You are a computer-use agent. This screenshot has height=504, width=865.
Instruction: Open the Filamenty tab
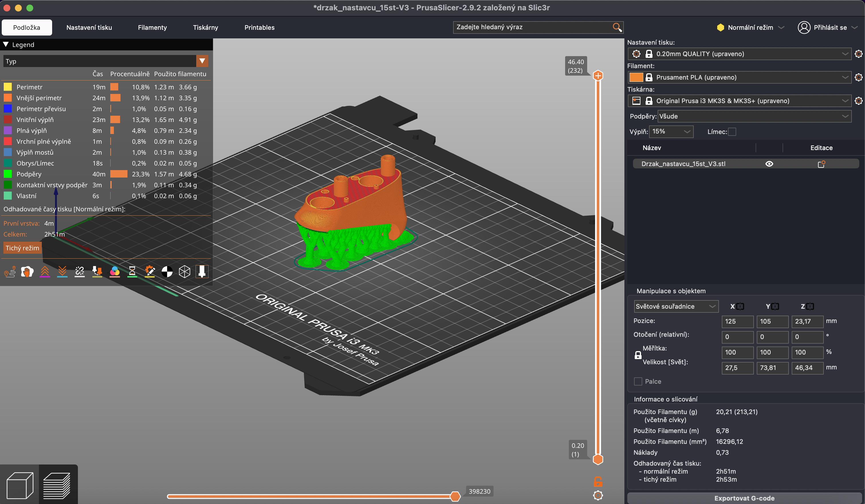[152, 27]
